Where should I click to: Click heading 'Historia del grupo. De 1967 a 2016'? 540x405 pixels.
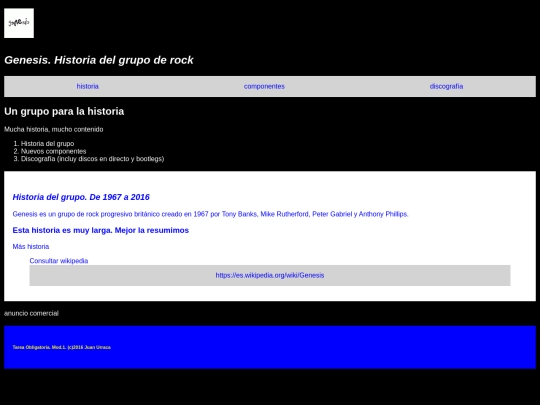tap(81, 197)
